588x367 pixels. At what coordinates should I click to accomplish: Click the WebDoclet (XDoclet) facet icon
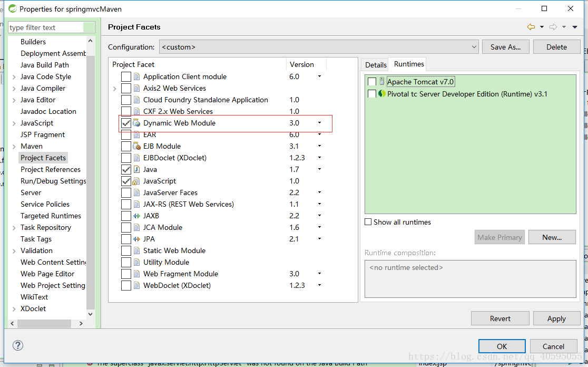point(136,286)
